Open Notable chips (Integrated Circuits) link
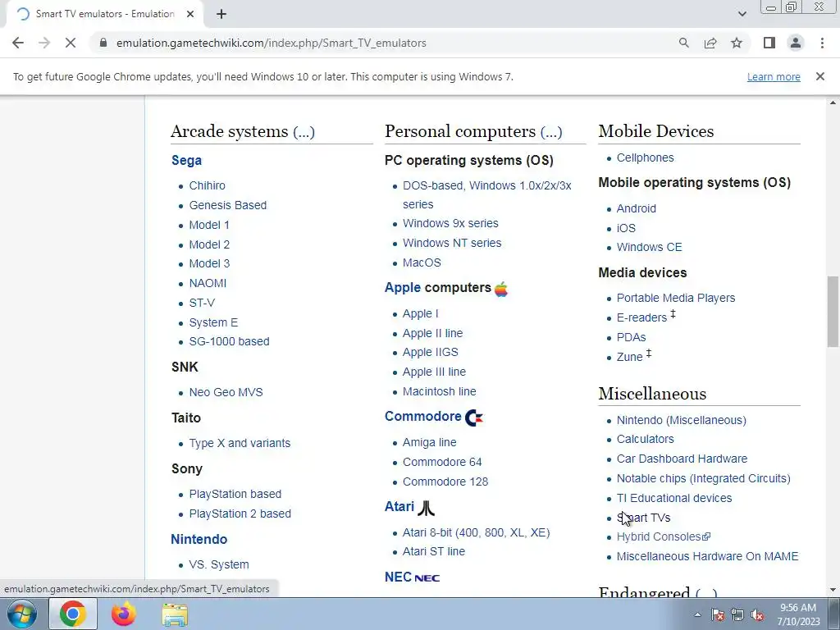840x630 pixels. pyautogui.click(x=703, y=478)
